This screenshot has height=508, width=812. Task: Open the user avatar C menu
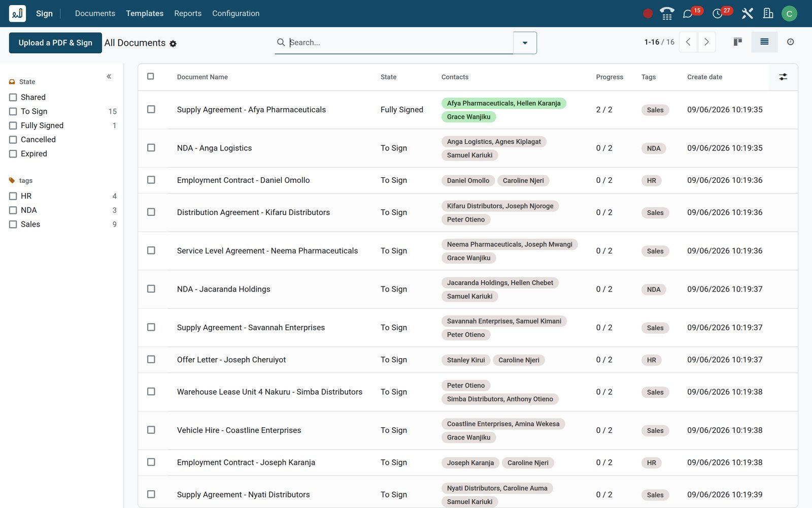pyautogui.click(x=789, y=14)
